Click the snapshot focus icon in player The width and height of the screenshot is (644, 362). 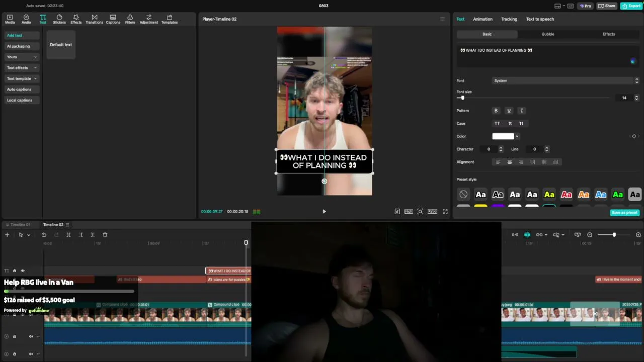coord(420,212)
